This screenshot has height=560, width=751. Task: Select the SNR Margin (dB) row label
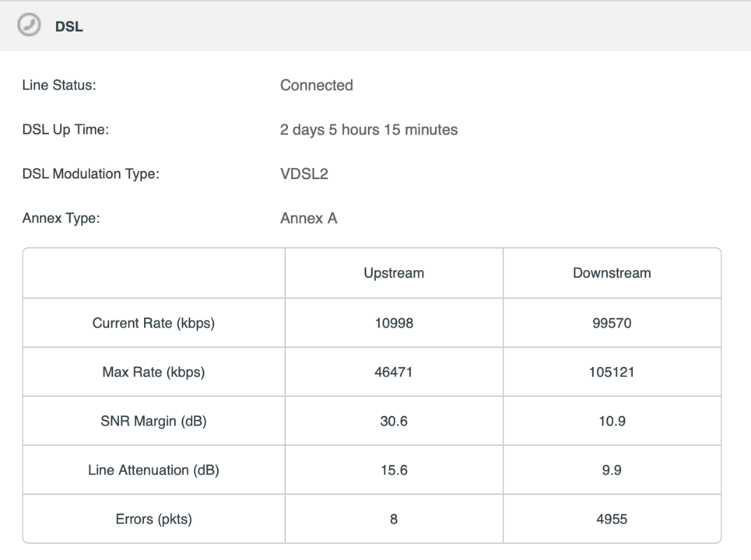click(153, 422)
